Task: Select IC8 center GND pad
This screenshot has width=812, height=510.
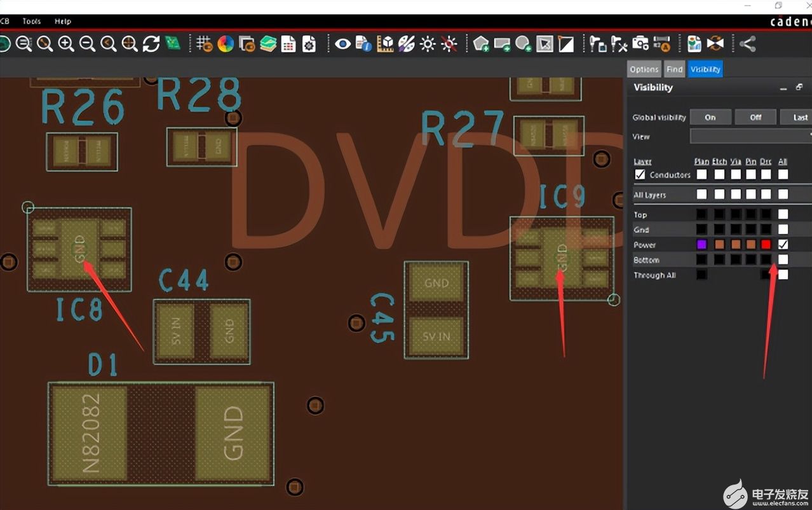Action: [x=79, y=249]
